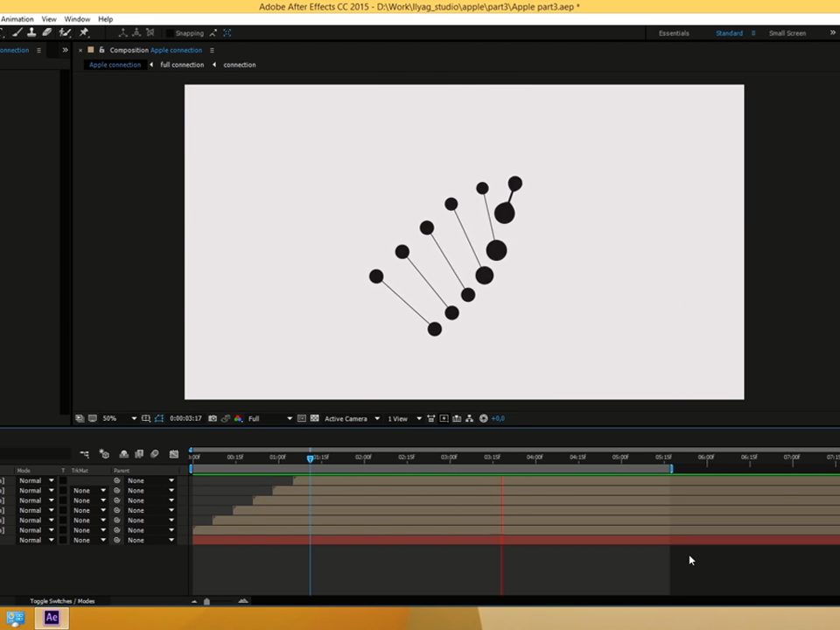Choose World Axis mode icon
The height and width of the screenshot is (630, 840).
[136, 32]
